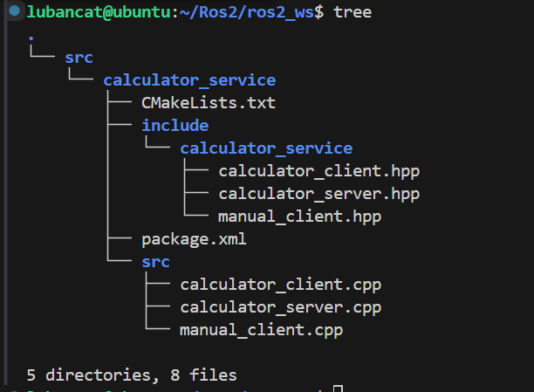Click the CMakeLists.txt file name

point(209,103)
